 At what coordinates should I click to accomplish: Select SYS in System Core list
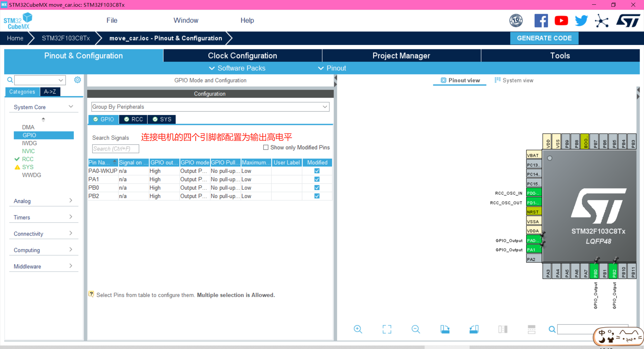(28, 167)
